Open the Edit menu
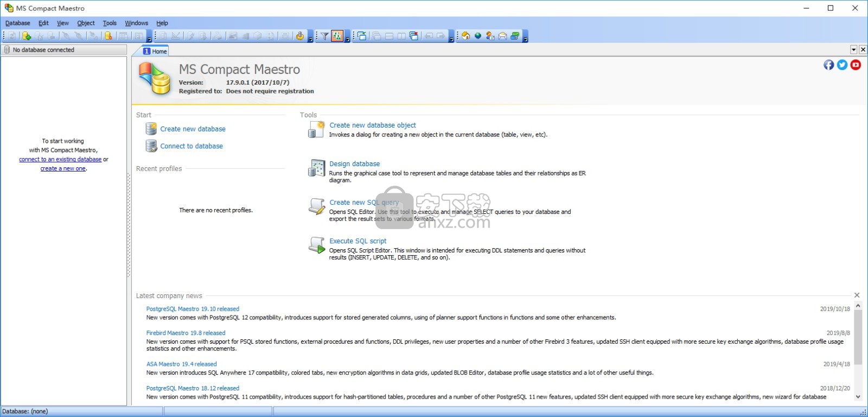The height and width of the screenshot is (417, 868). point(43,23)
